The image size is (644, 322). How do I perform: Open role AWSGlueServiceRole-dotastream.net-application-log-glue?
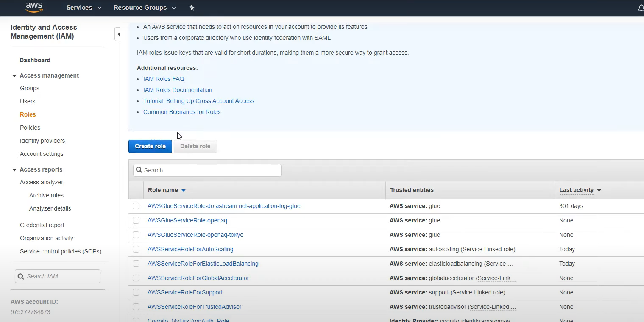224,206
